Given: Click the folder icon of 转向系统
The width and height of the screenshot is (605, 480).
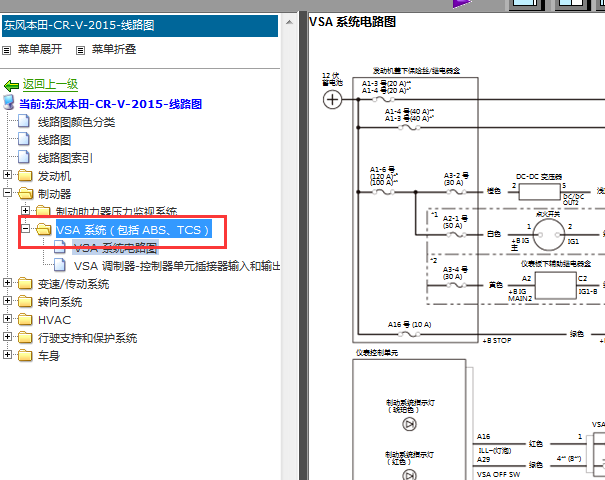Looking at the screenshot, I should 25,301.
